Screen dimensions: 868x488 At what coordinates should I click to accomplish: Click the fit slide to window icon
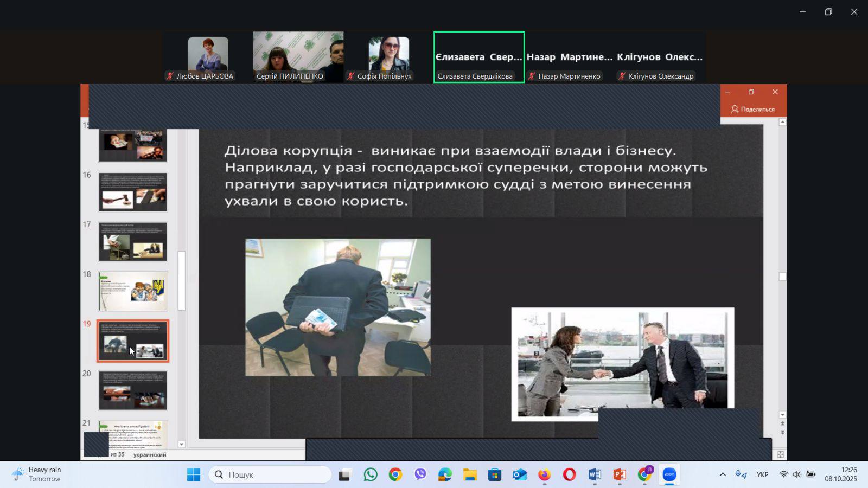[x=780, y=454]
